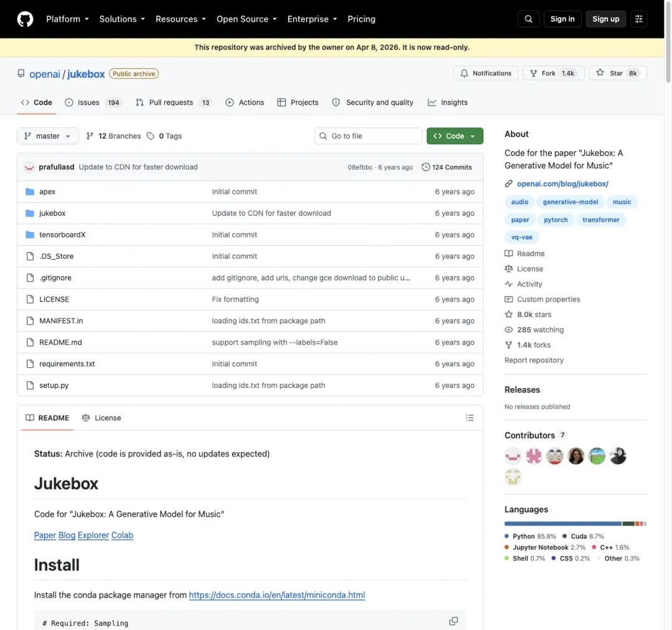This screenshot has width=672, height=630.
Task: Copy the code block with copy icon
Action: tap(454, 621)
